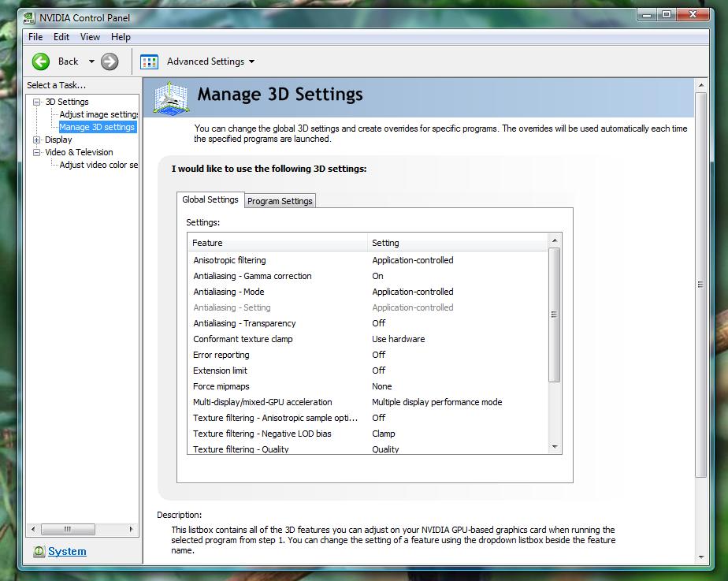Select the Error reporting row
Screen dimensions: 728x581
tap(368, 355)
